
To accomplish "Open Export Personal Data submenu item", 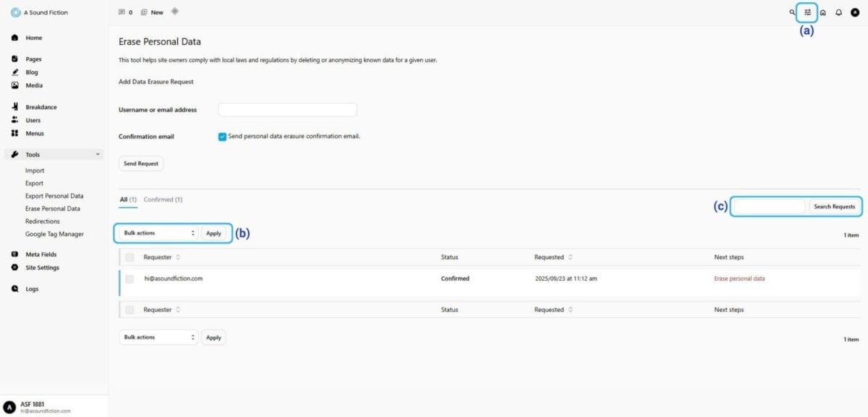I will [54, 196].
